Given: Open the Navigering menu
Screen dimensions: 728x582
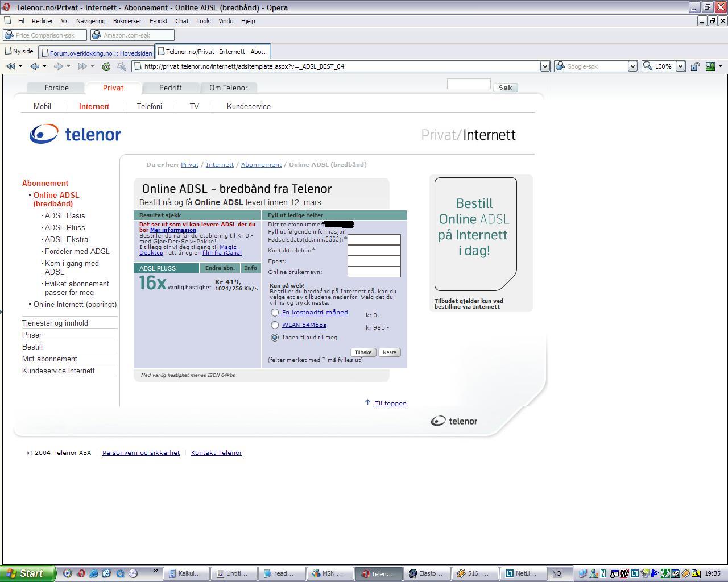Looking at the screenshot, I should [90, 21].
